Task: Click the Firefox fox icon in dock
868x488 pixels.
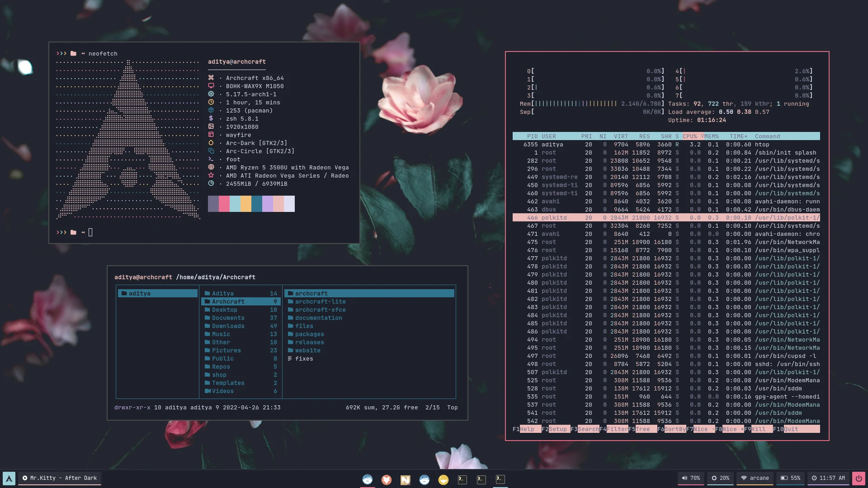Action: 387,479
